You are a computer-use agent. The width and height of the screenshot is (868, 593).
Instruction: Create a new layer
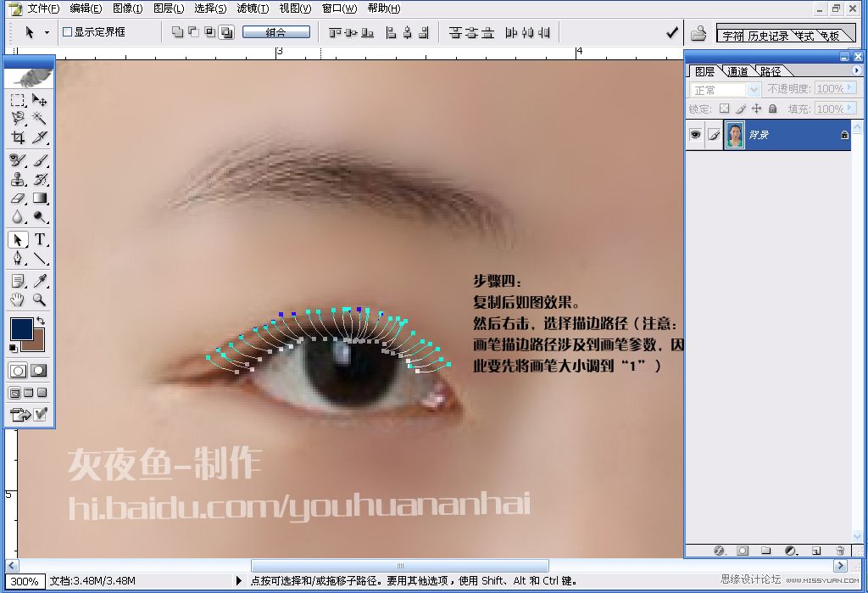tap(816, 551)
